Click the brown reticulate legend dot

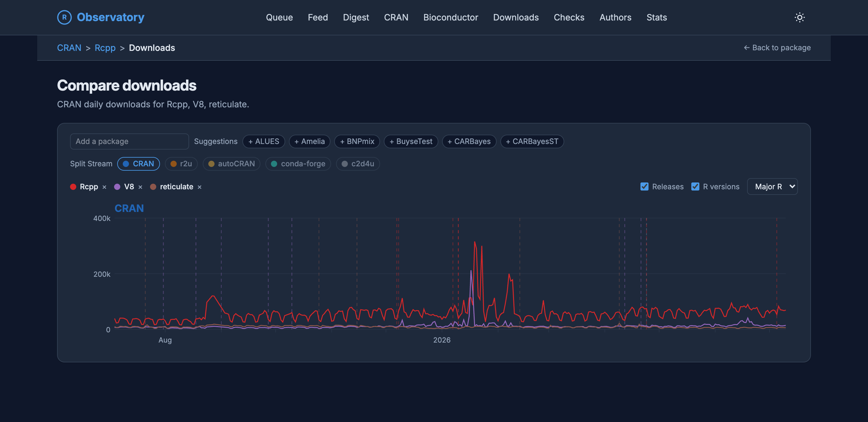[x=153, y=186]
